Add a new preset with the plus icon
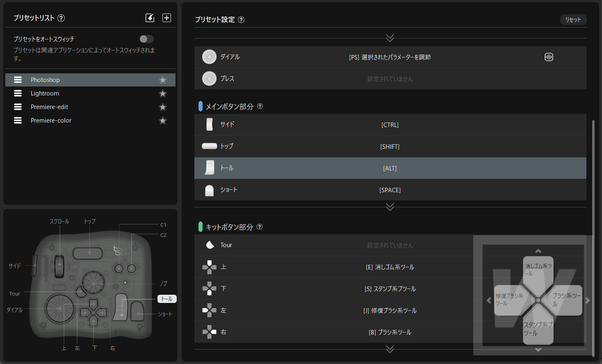This screenshot has height=364, width=602. click(166, 18)
